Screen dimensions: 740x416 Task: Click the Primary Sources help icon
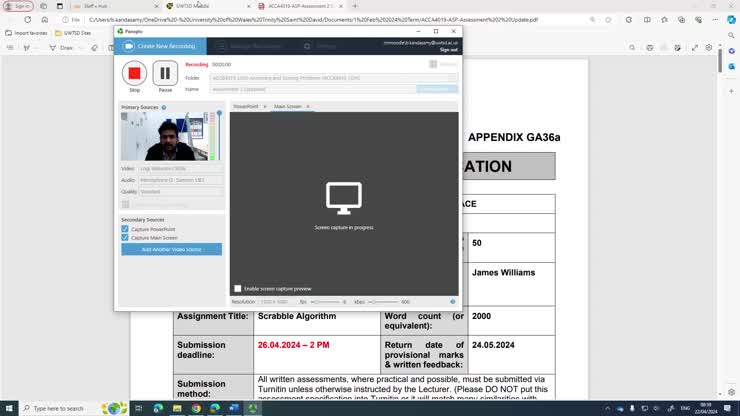point(164,107)
